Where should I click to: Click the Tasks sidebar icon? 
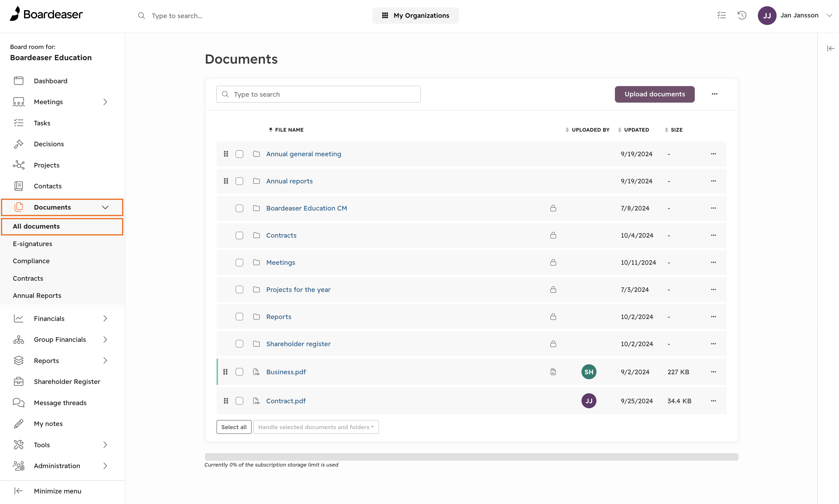[x=19, y=123]
